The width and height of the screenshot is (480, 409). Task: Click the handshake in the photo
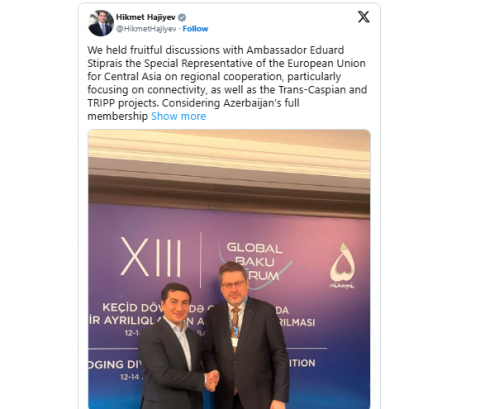[x=212, y=381]
